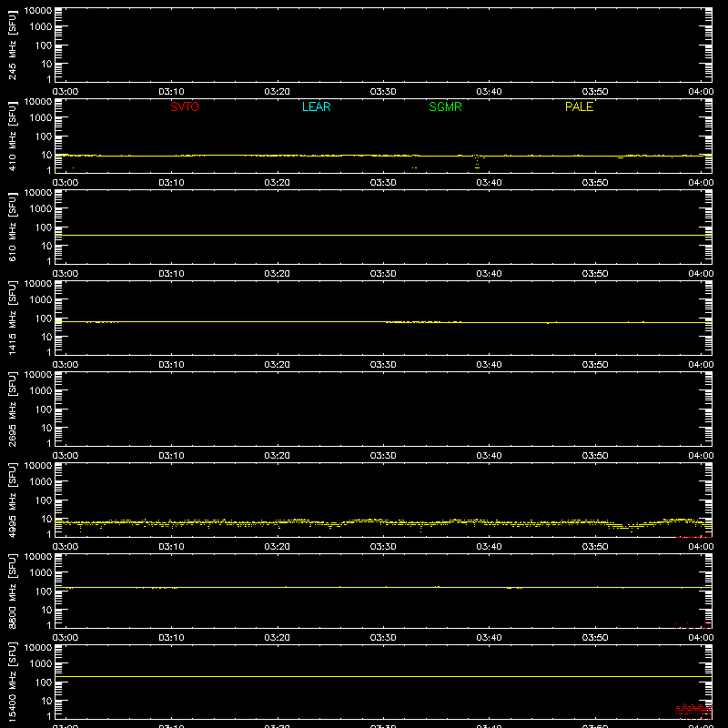The height and width of the screenshot is (728, 728).
Task: Select the 410 MHz [SFU] axis title
Action: [x=13, y=136]
